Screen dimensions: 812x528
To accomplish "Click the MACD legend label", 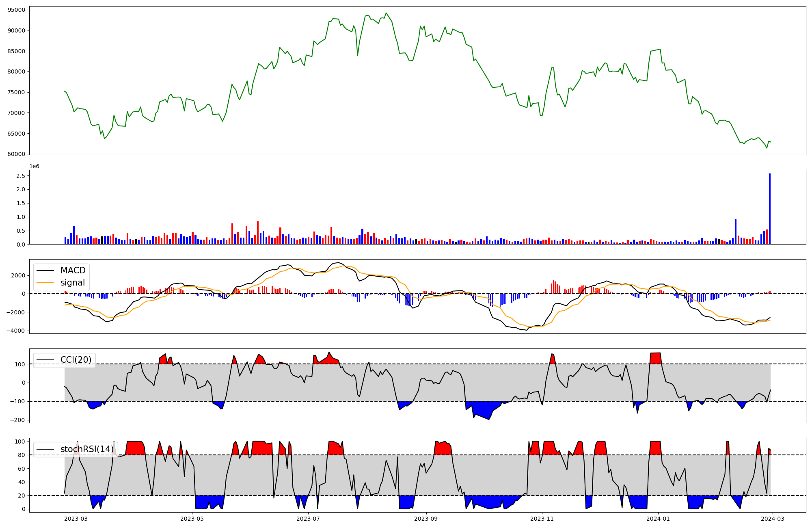I will pos(73,270).
